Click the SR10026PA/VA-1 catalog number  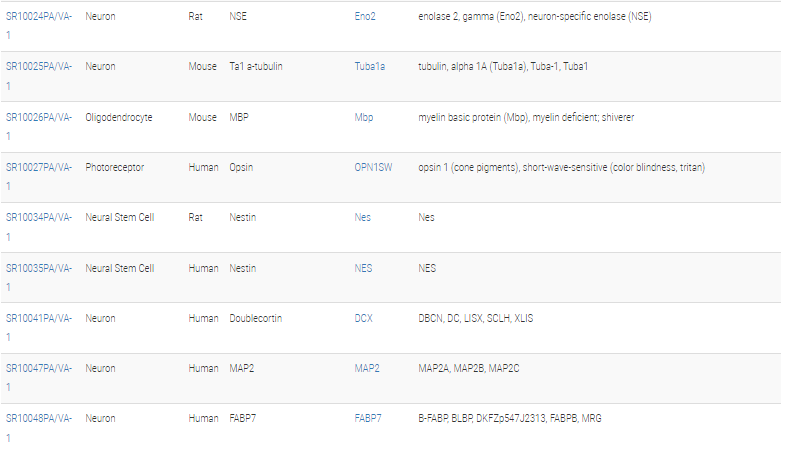(x=39, y=117)
